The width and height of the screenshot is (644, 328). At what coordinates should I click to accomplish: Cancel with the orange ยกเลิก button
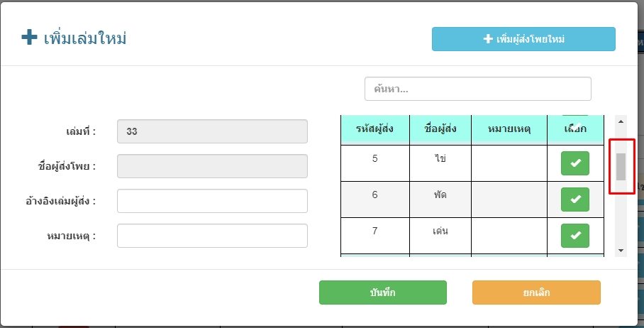point(536,293)
